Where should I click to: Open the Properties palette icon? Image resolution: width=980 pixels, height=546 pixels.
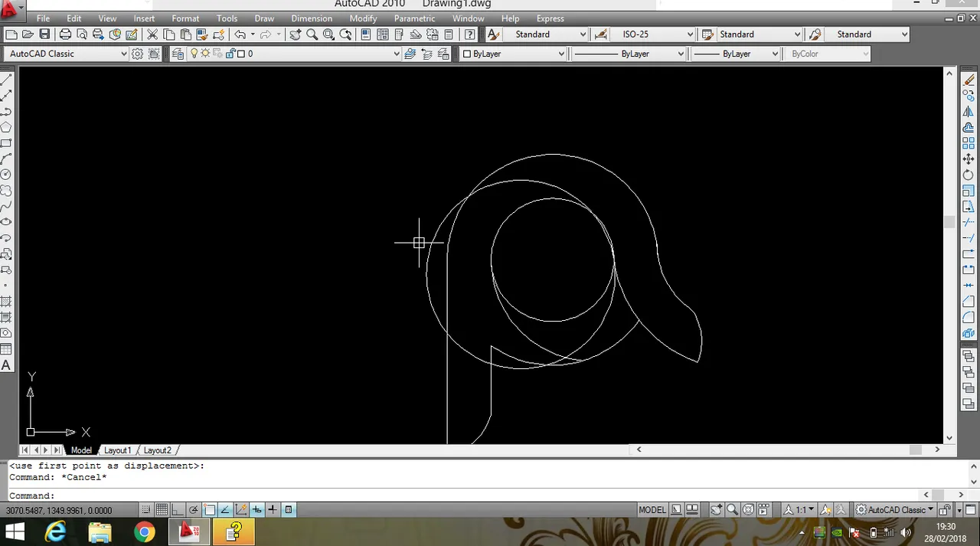pos(366,34)
